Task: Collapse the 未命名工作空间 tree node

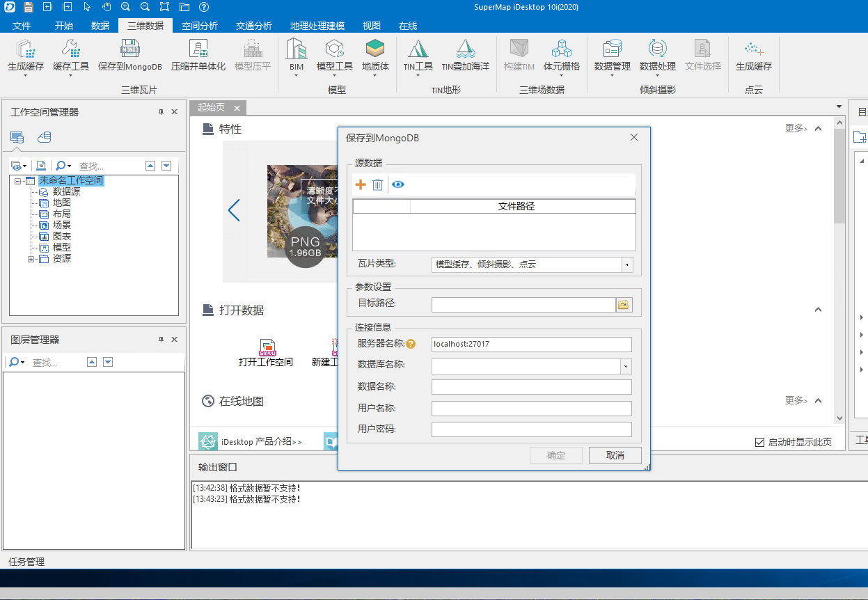Action: [x=17, y=181]
